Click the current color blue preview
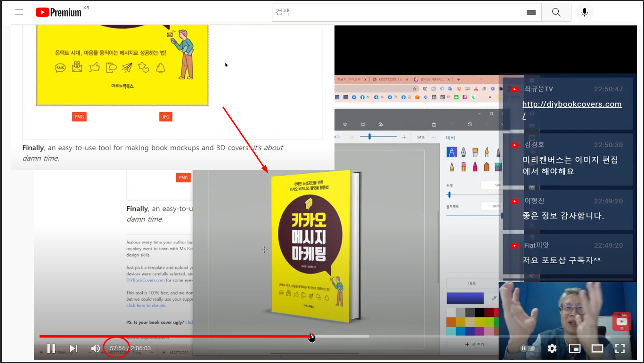 point(465,298)
